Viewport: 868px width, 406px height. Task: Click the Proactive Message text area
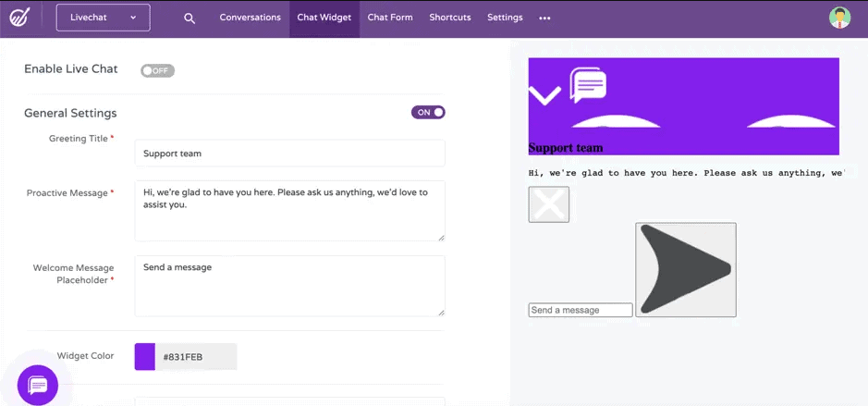tap(289, 211)
